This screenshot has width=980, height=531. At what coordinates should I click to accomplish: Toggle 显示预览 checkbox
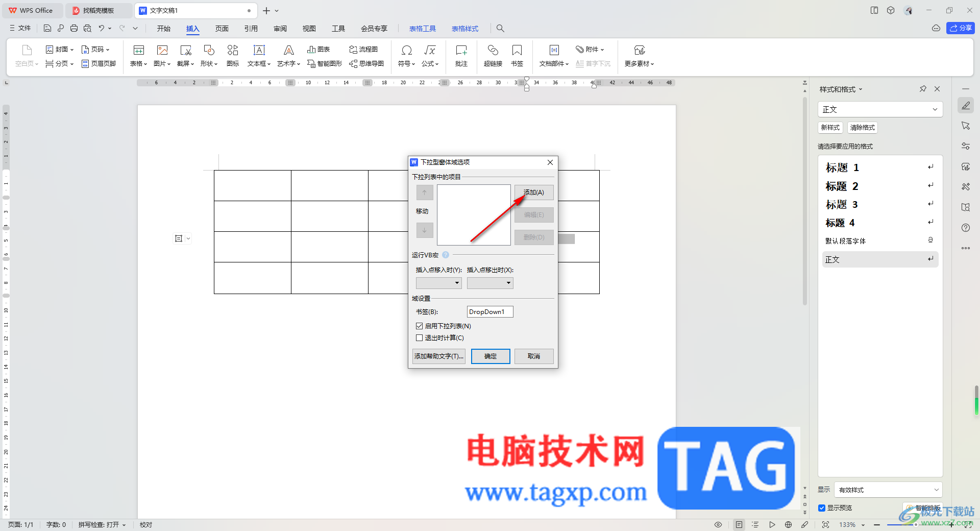(x=822, y=508)
